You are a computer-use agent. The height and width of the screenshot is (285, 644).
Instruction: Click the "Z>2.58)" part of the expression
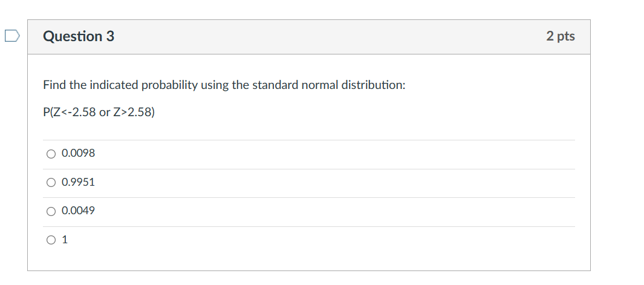tap(134, 113)
